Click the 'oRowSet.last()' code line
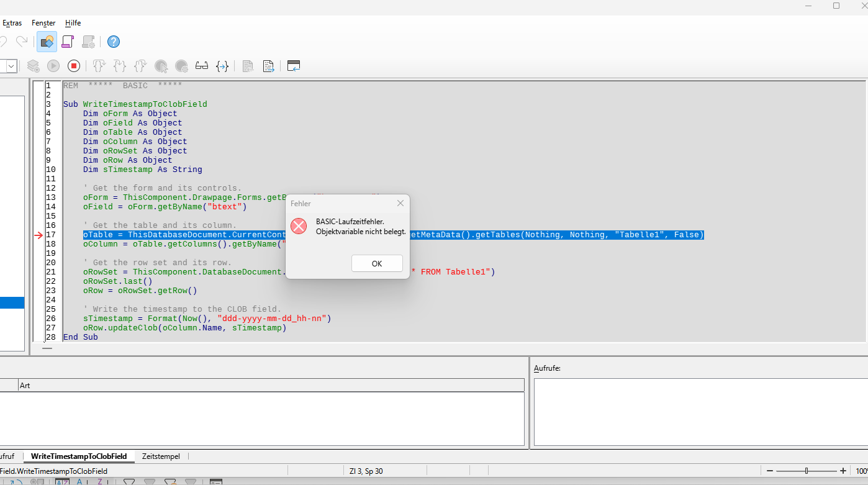 tap(118, 281)
